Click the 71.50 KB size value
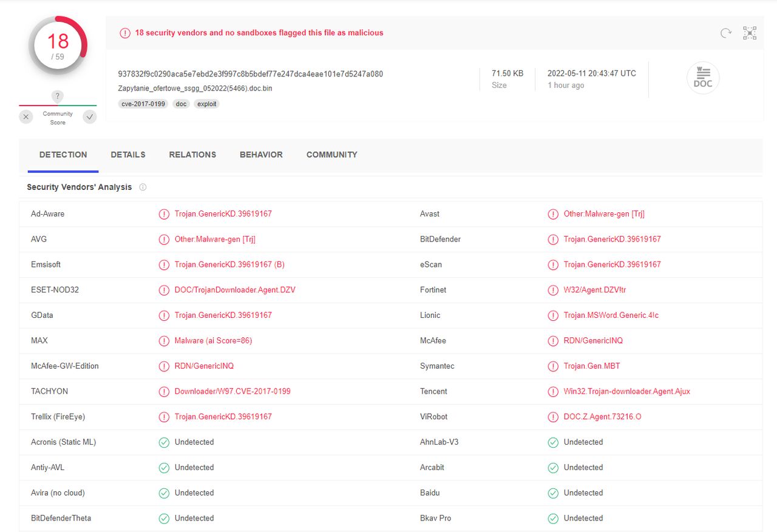 click(507, 73)
